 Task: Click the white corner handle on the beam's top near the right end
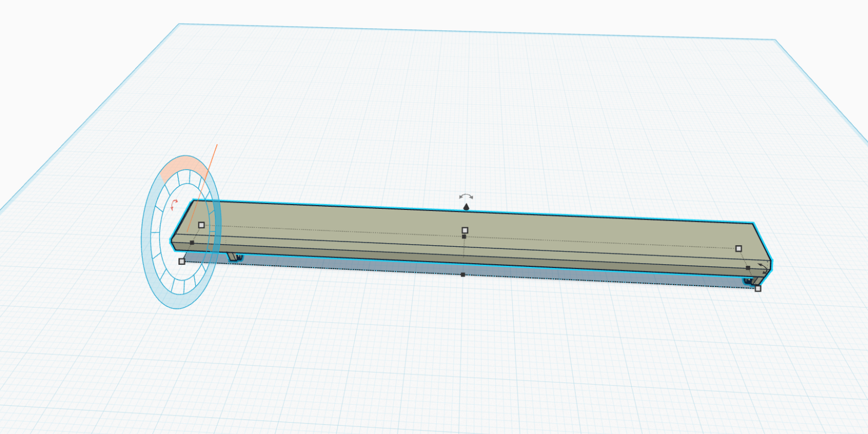point(738,248)
